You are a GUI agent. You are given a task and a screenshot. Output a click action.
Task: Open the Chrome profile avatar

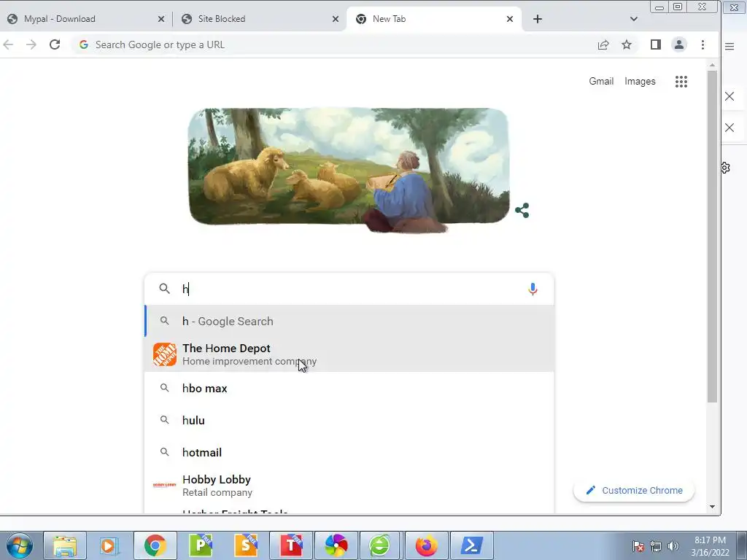tap(679, 44)
